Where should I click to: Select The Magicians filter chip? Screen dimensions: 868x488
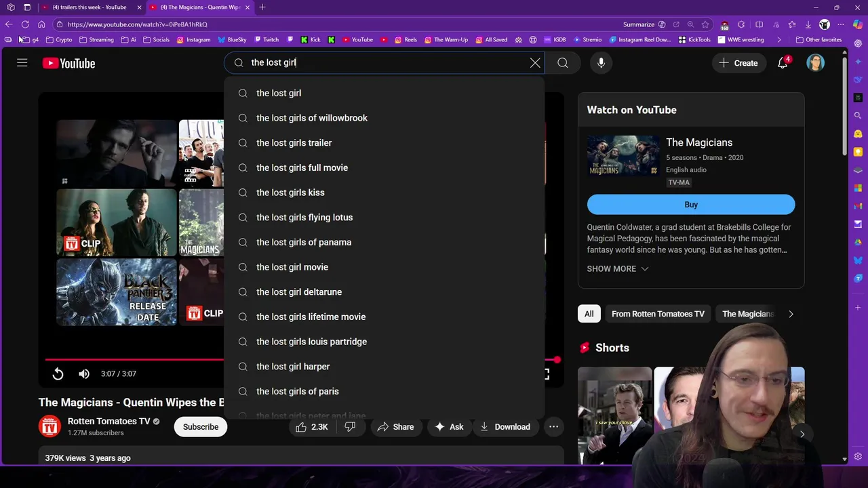[747, 314]
